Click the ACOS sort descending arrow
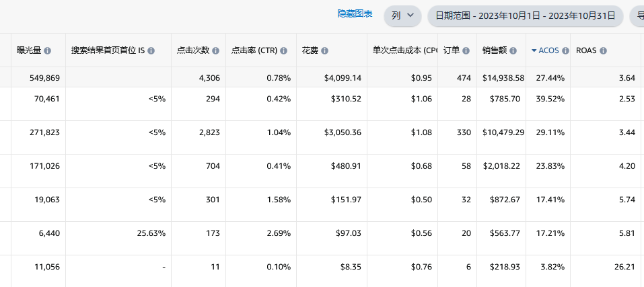Viewport: 644px width, 287px height. (x=534, y=51)
